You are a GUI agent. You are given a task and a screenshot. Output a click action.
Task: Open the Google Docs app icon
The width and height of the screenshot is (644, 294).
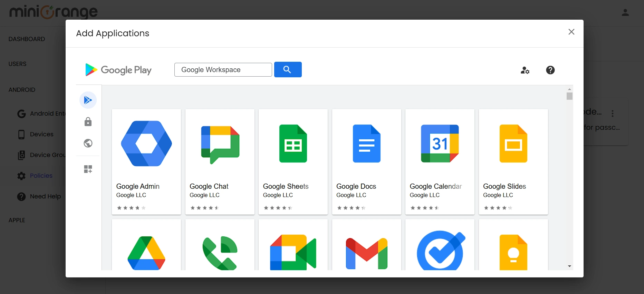(367, 144)
